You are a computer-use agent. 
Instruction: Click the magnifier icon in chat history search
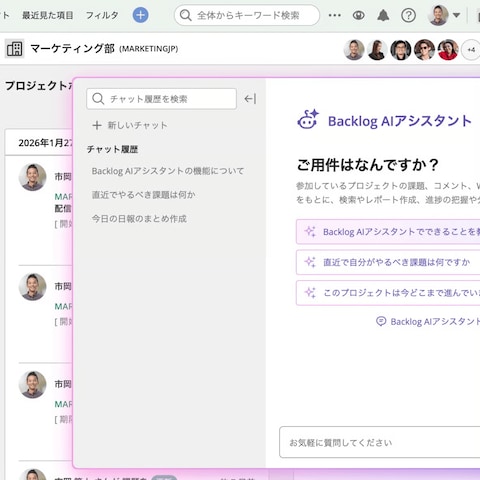click(98, 99)
